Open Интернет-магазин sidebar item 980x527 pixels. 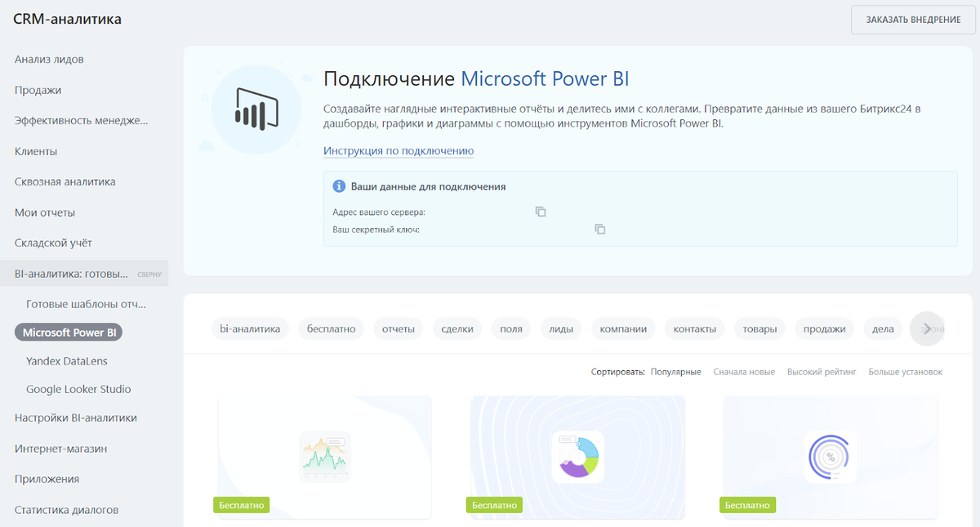[x=61, y=449]
